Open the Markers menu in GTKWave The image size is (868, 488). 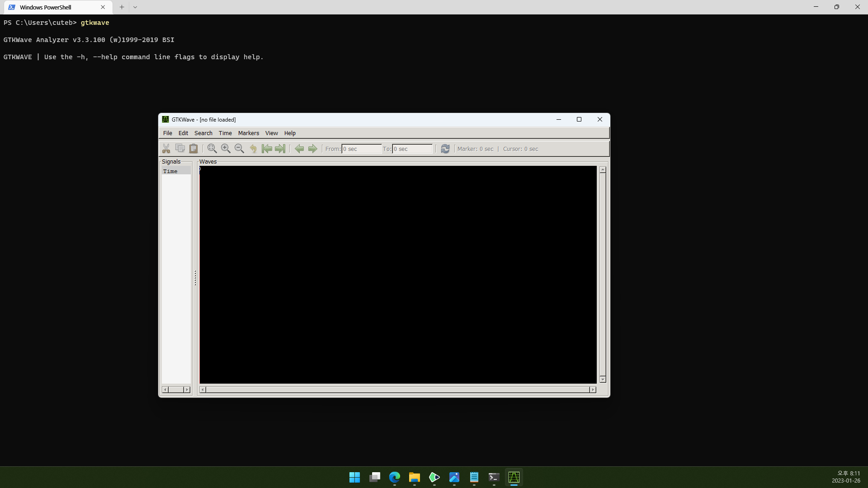pyautogui.click(x=249, y=133)
